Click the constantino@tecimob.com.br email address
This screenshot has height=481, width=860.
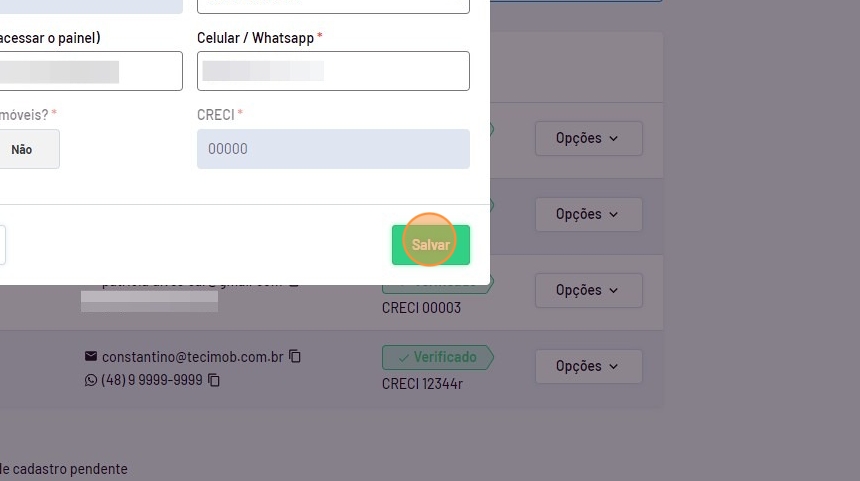tap(192, 357)
